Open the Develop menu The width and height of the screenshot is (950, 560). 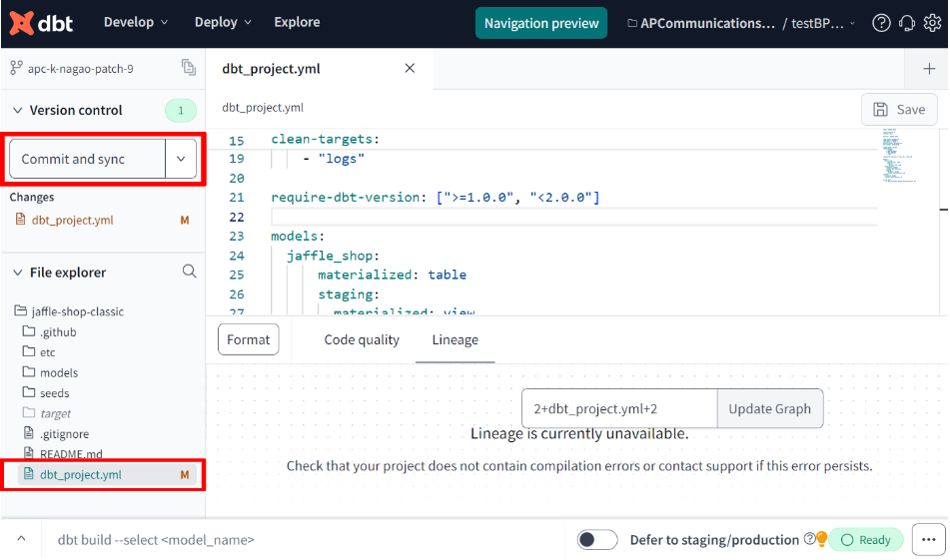(x=136, y=22)
